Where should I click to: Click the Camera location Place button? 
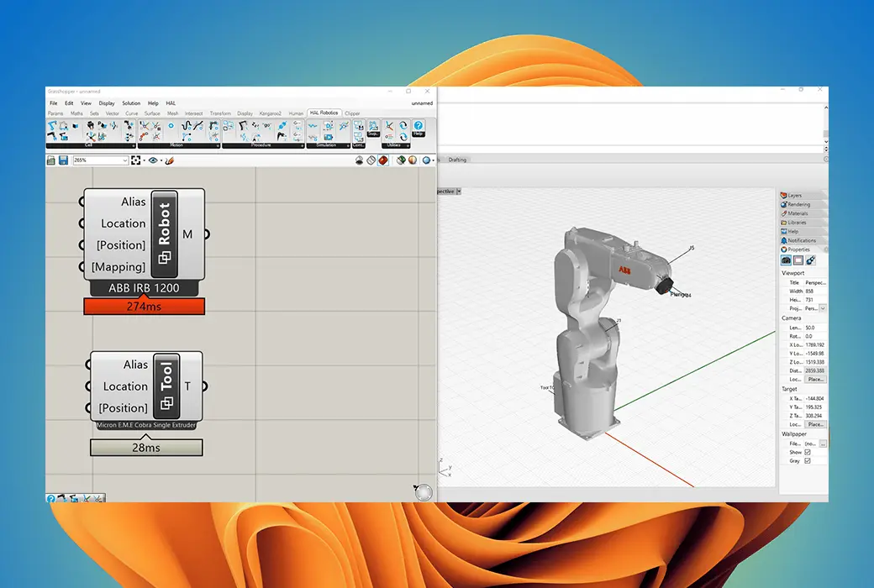815,380
